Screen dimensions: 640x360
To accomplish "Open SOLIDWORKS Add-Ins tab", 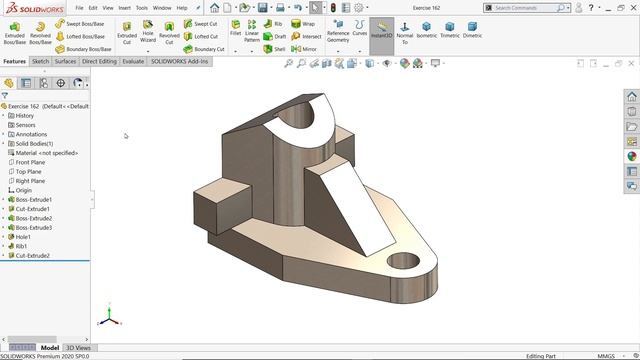I will tap(180, 61).
